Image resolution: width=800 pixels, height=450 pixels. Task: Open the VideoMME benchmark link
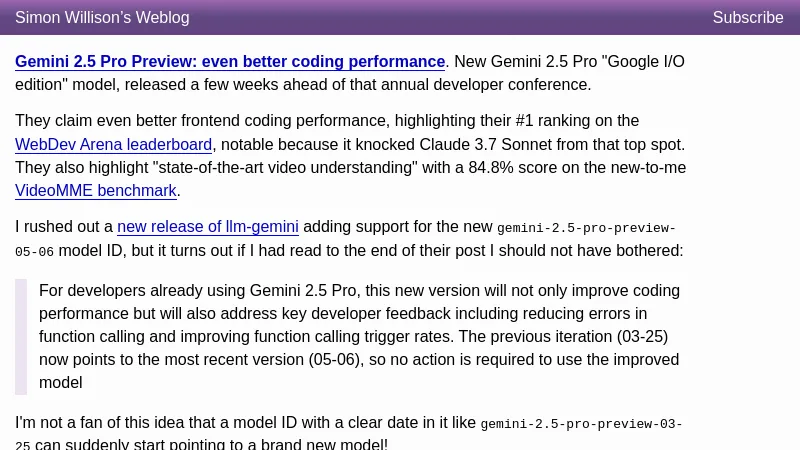pos(95,191)
